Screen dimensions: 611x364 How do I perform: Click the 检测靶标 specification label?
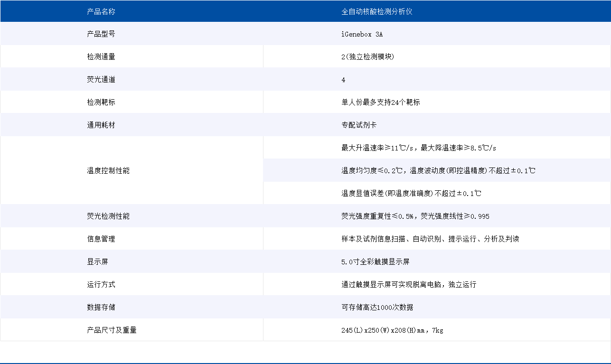tap(100, 102)
